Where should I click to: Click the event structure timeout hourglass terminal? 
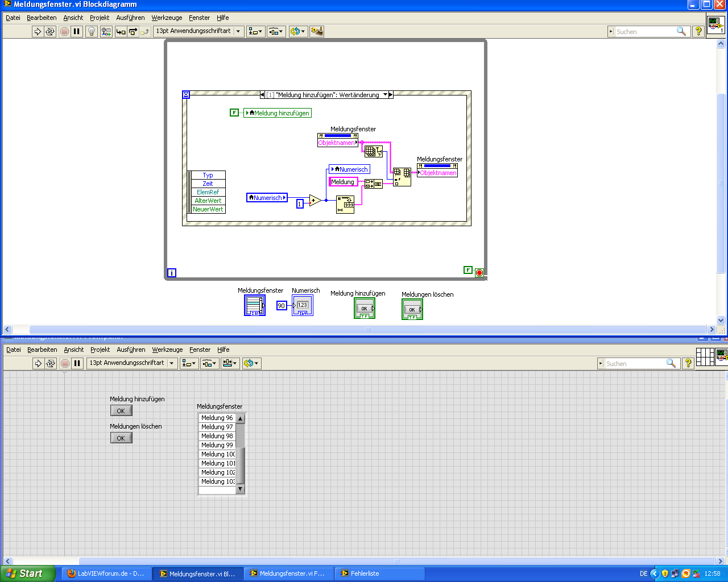click(186, 94)
